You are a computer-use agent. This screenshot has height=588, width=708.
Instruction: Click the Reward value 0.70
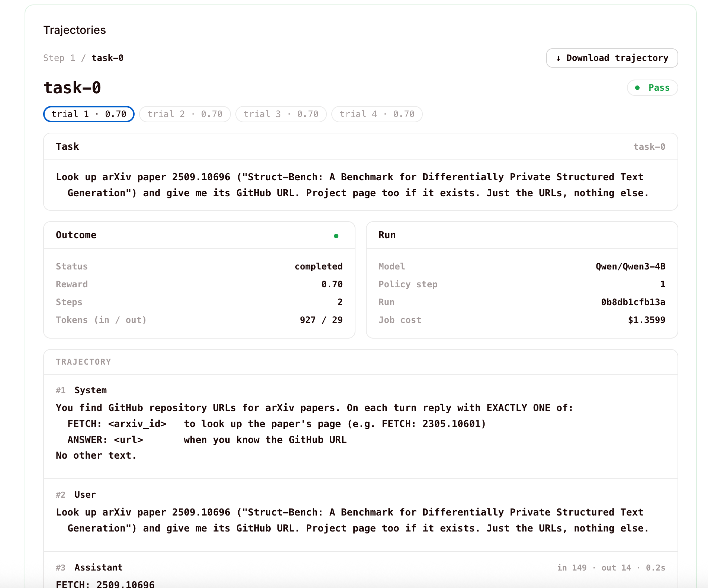pyautogui.click(x=332, y=284)
